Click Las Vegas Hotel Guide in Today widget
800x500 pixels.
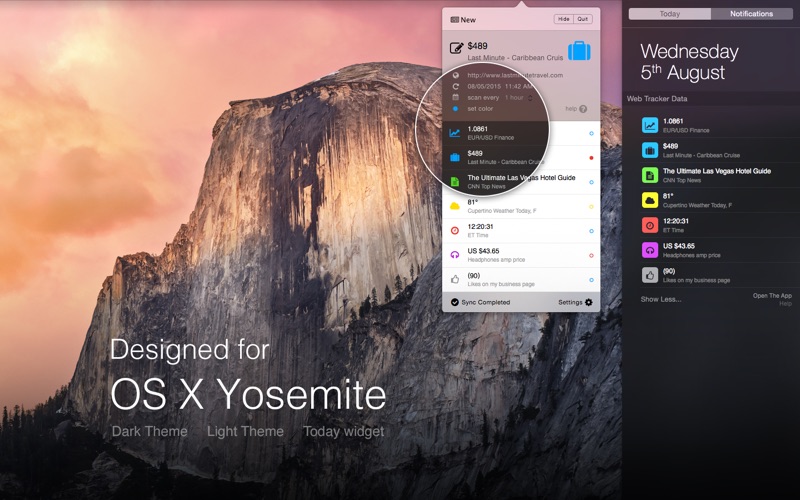tap(717, 171)
